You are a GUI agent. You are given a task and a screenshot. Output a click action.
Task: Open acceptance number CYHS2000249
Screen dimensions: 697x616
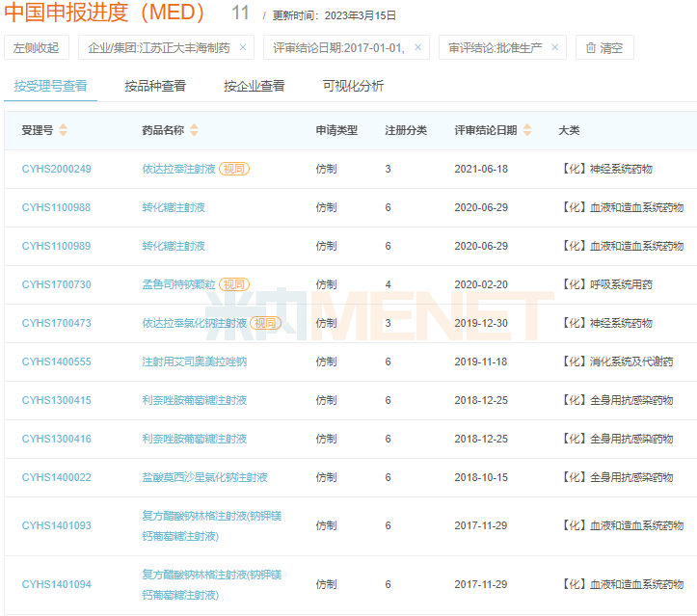[x=57, y=169]
